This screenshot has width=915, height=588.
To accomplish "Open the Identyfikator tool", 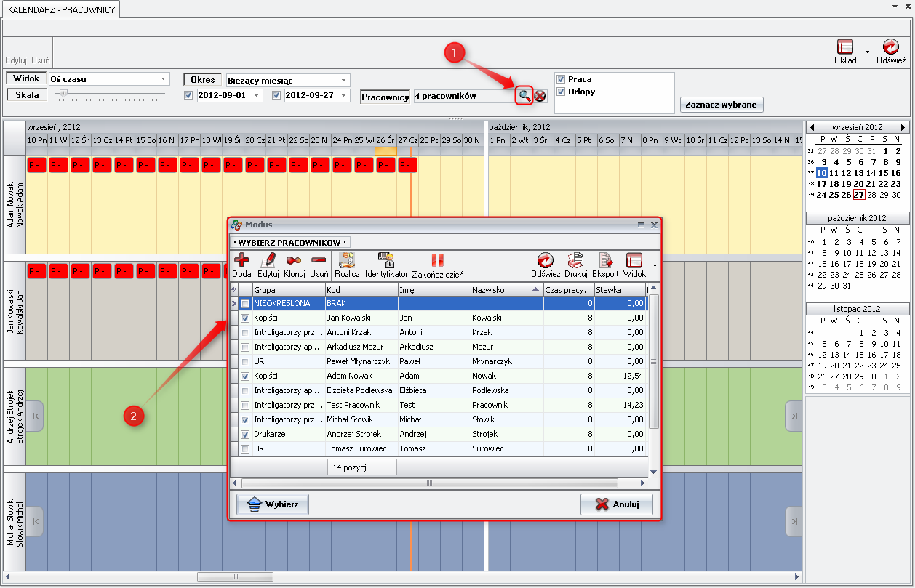I will (x=385, y=260).
